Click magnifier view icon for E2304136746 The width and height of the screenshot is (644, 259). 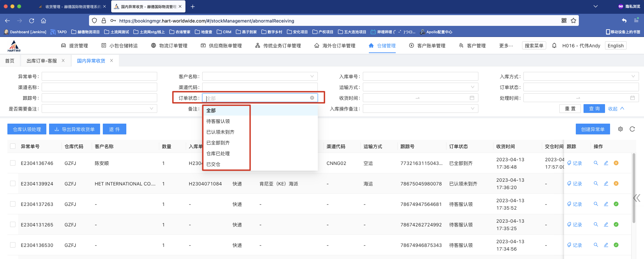coord(596,163)
